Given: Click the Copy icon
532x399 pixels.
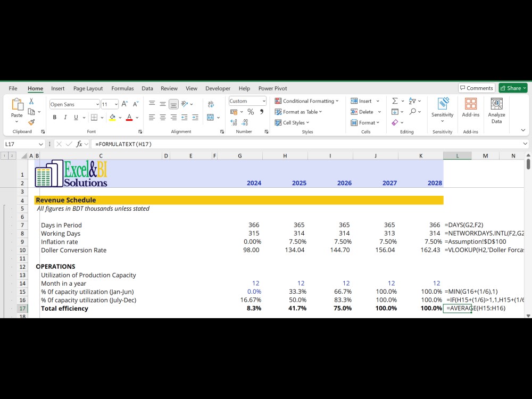Looking at the screenshot, I should coord(31,112).
